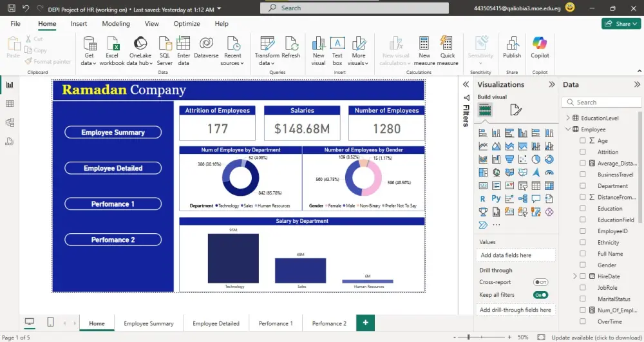Open the File menu

(15, 24)
